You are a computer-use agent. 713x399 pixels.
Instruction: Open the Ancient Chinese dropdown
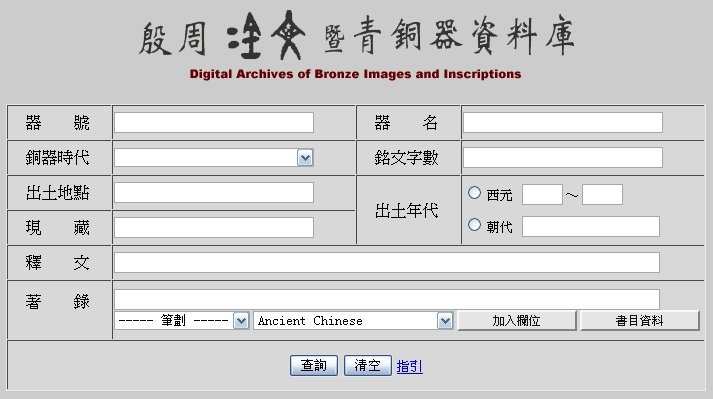pos(353,321)
